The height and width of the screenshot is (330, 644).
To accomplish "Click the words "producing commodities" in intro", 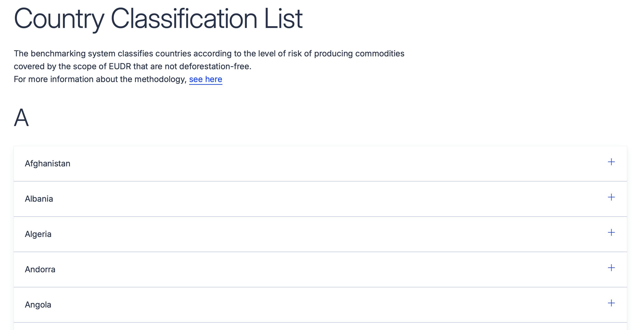I will click(x=359, y=54).
